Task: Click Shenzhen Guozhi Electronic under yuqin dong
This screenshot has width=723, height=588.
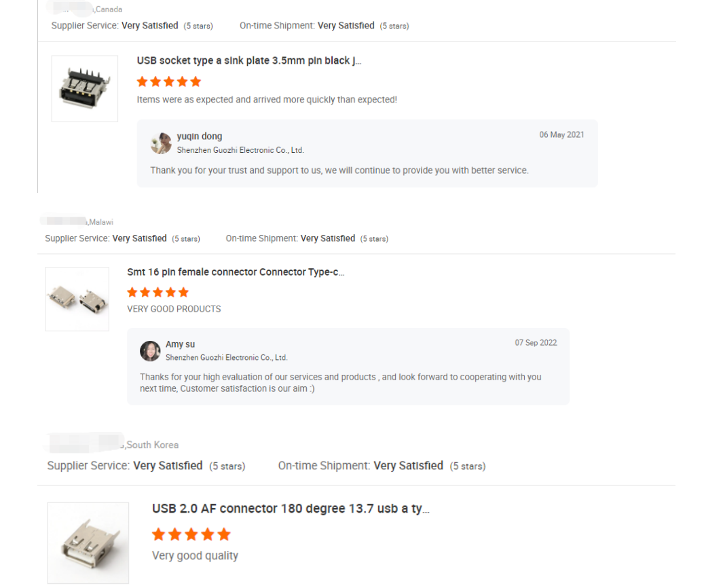Action: pos(240,150)
